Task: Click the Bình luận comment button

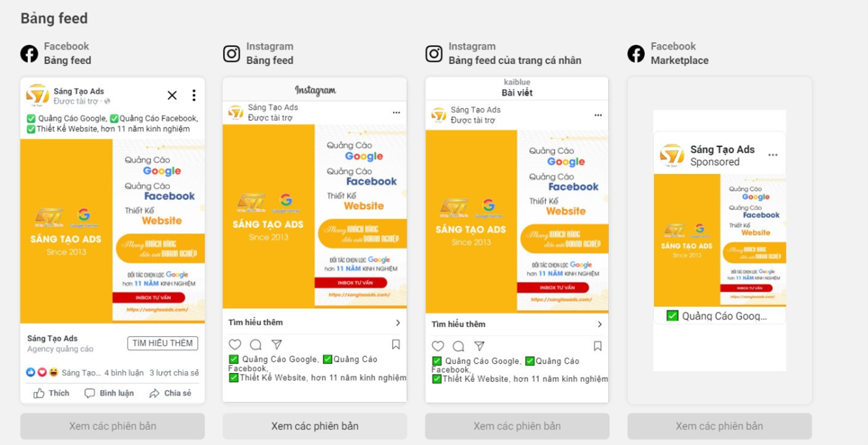Action: 110,393
